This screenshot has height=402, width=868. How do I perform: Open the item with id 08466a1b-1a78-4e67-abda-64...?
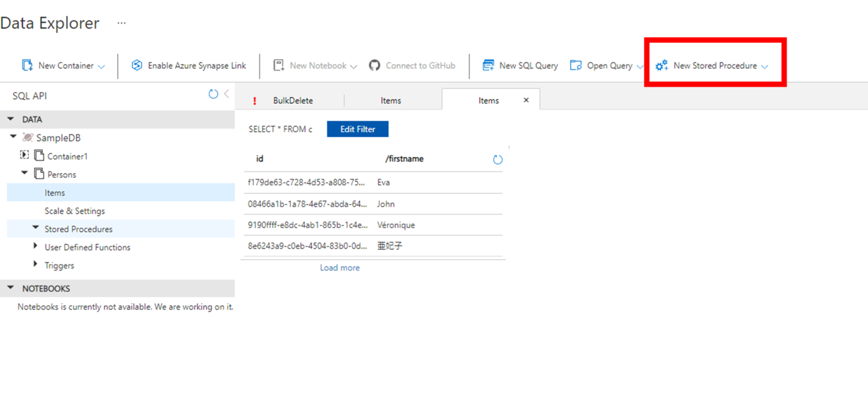(x=307, y=204)
